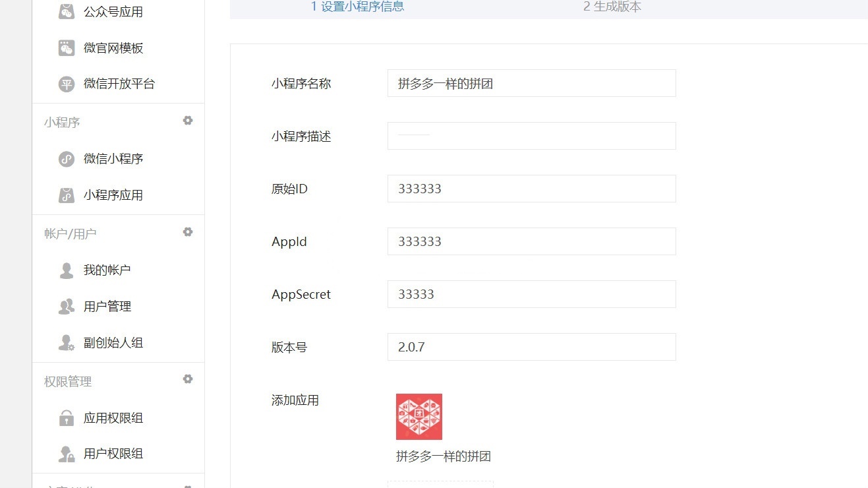Image resolution: width=868 pixels, height=488 pixels.
Task: Click the 微官网模板 sidebar icon
Action: (67, 48)
